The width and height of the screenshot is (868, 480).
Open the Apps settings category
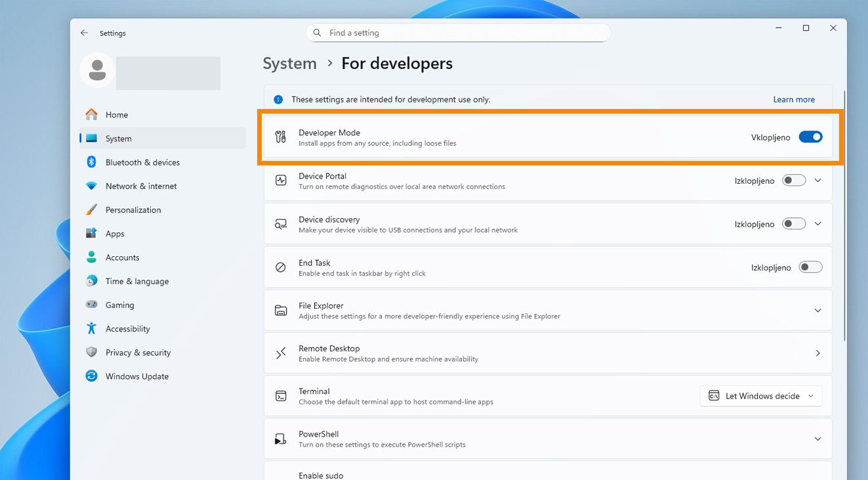[115, 234]
